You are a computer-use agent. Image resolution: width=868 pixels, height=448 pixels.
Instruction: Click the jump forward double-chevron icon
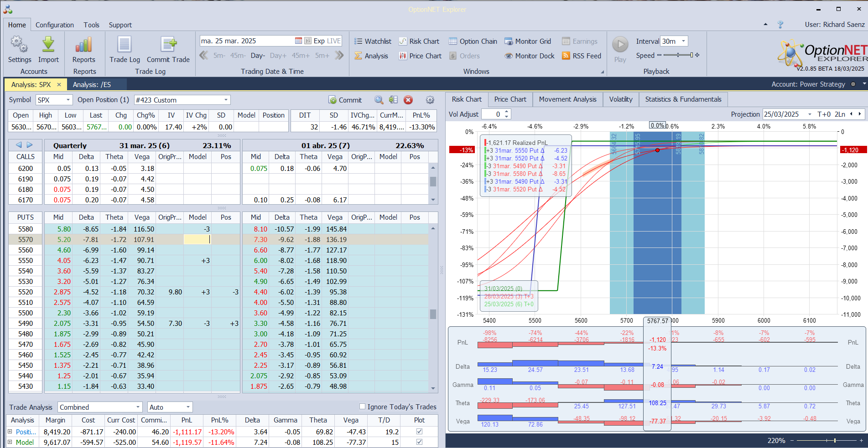[x=339, y=55]
